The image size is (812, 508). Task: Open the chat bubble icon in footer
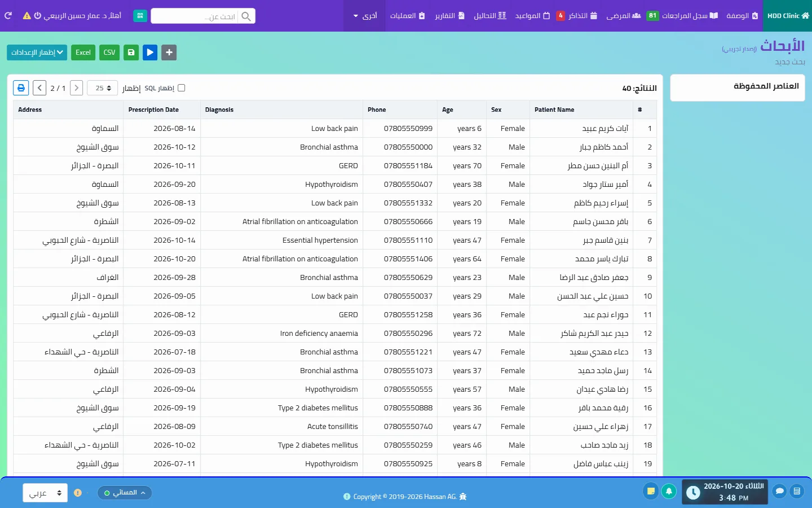pos(779,492)
